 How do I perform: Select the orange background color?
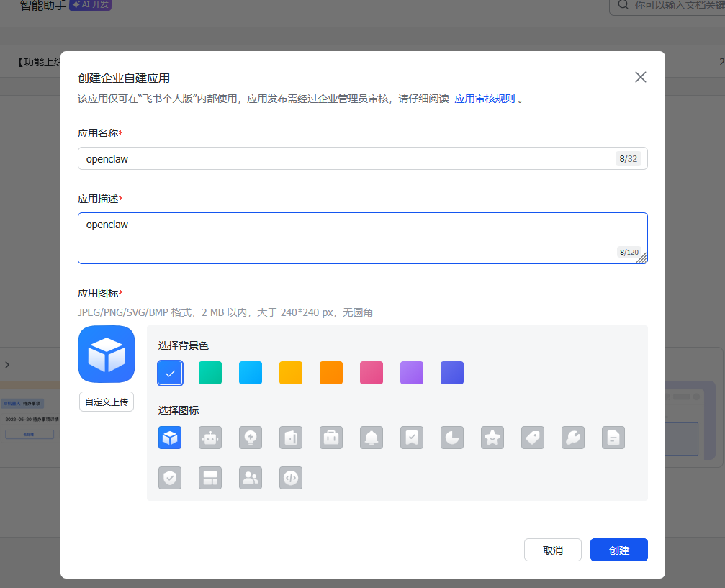tap(331, 373)
